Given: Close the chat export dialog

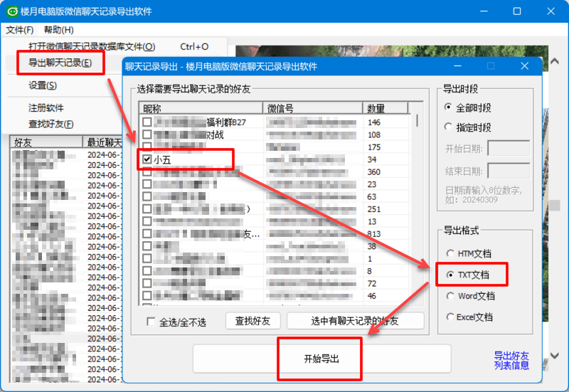Looking at the screenshot, I should [525, 66].
